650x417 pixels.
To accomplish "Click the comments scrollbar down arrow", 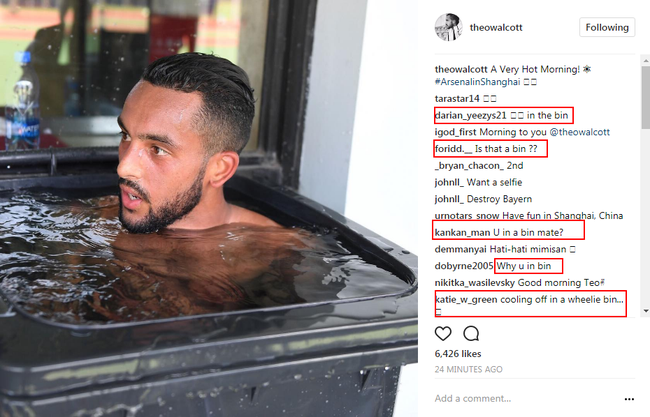I will coord(646,310).
